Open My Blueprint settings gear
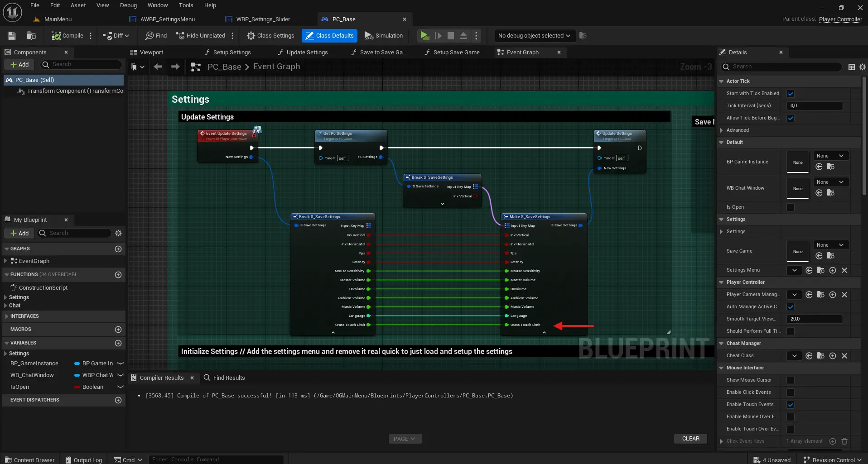 (x=118, y=233)
